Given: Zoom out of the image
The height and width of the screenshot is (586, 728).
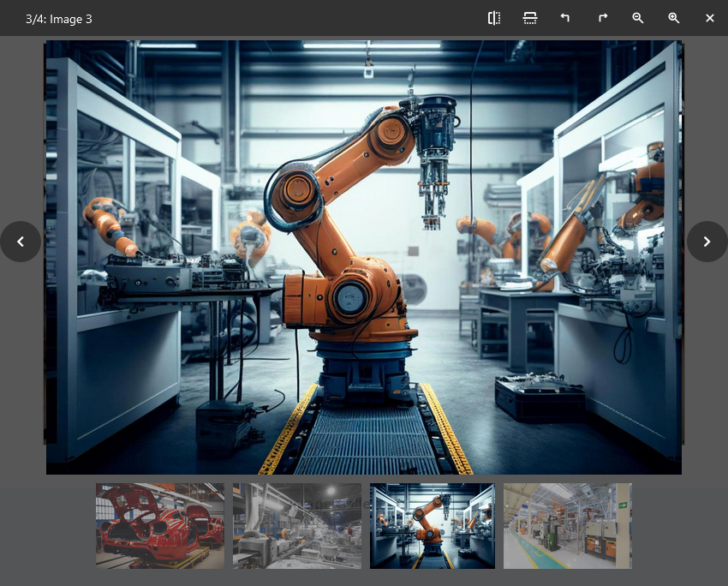Looking at the screenshot, I should (638, 18).
